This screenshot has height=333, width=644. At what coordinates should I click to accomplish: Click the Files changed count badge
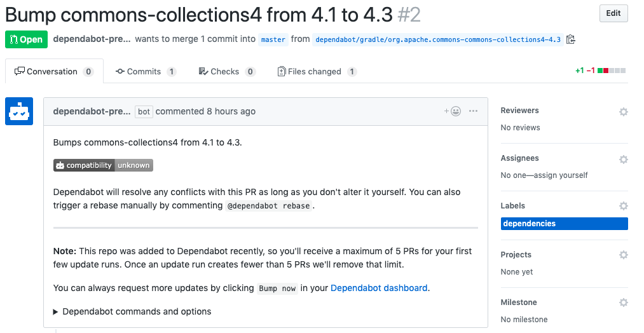[x=352, y=72]
